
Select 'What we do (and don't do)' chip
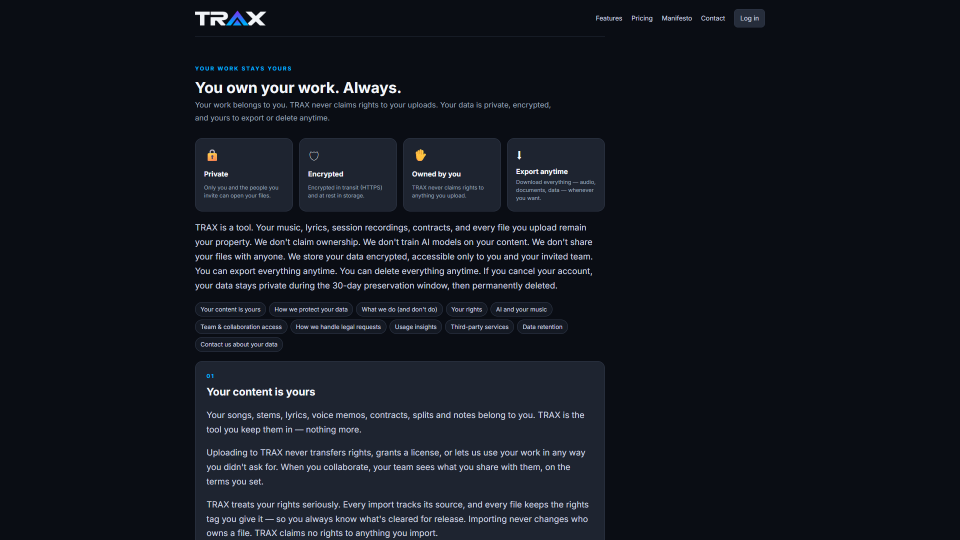click(x=399, y=309)
